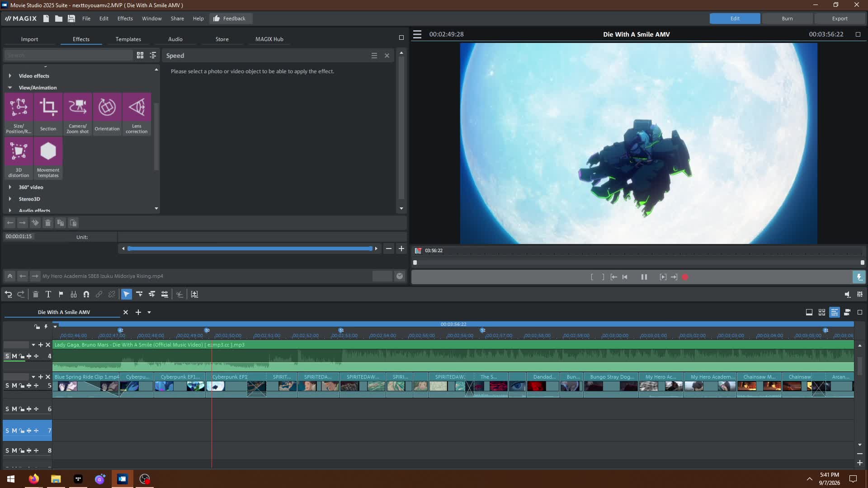Switch to storyboard mode view
Screen dimensions: 868x488
(809, 312)
